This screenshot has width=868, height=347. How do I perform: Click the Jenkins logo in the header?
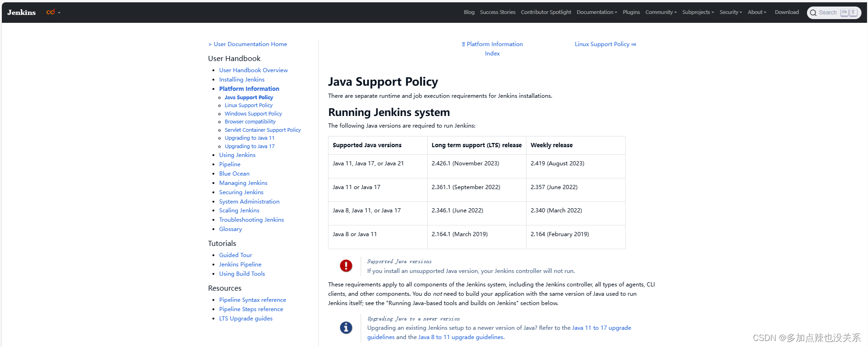tap(21, 13)
